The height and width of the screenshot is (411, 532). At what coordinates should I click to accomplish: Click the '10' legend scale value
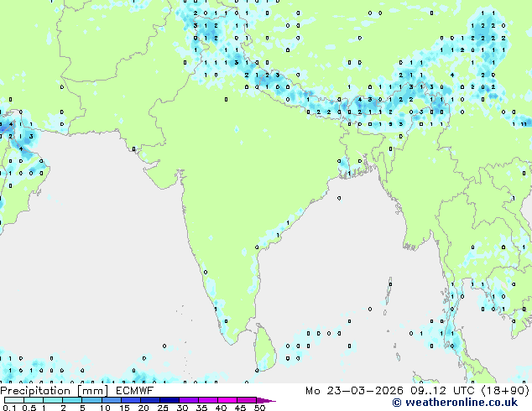pos(105,408)
